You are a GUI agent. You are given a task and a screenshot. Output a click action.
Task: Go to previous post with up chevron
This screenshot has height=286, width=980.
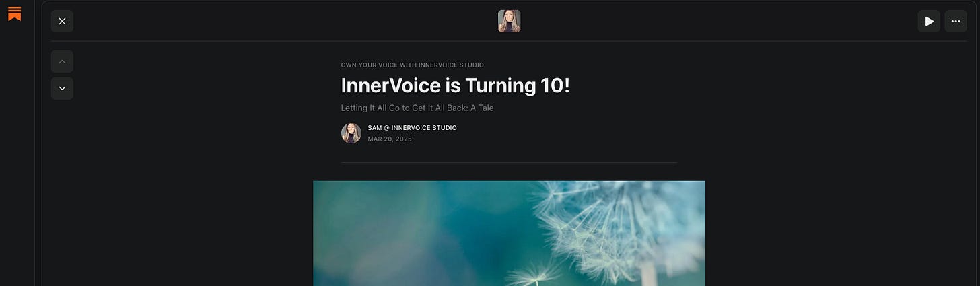62,61
